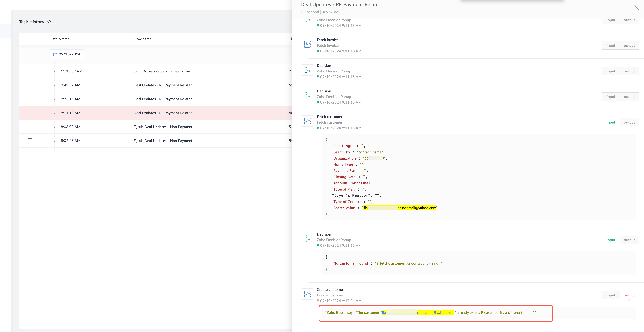
Task: Switch to output tab of Fetch customer
Action: [629, 122]
